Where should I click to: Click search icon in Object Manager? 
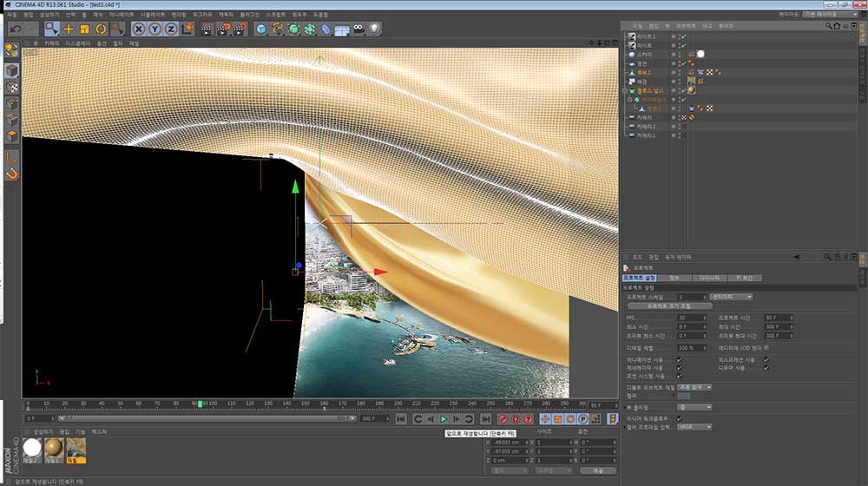pyautogui.click(x=828, y=26)
